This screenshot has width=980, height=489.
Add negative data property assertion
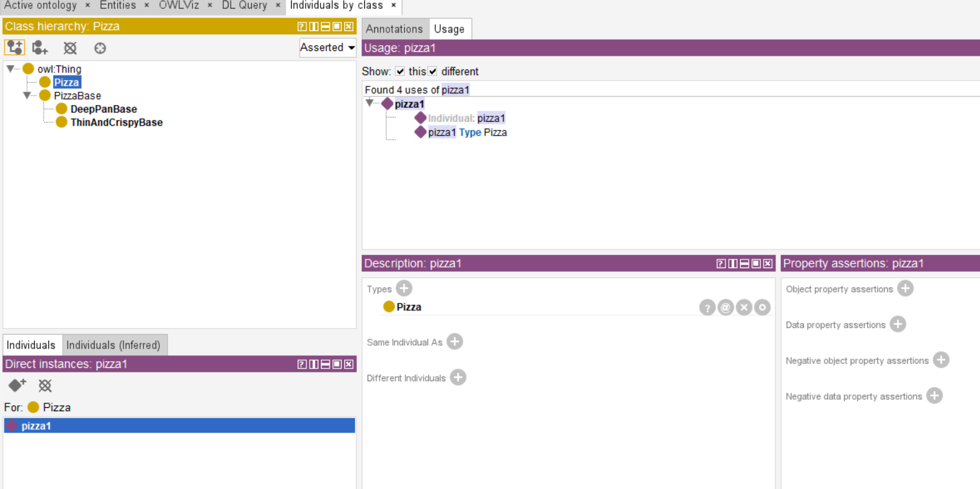coord(934,395)
